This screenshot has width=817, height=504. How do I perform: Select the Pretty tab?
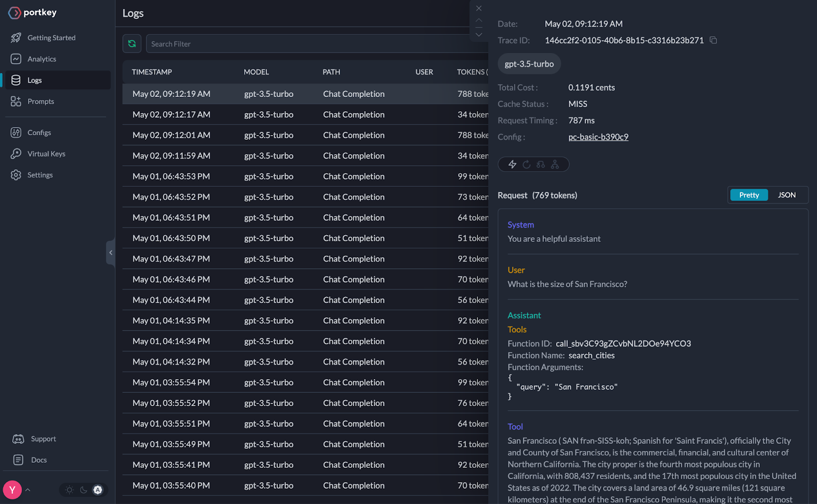click(749, 195)
